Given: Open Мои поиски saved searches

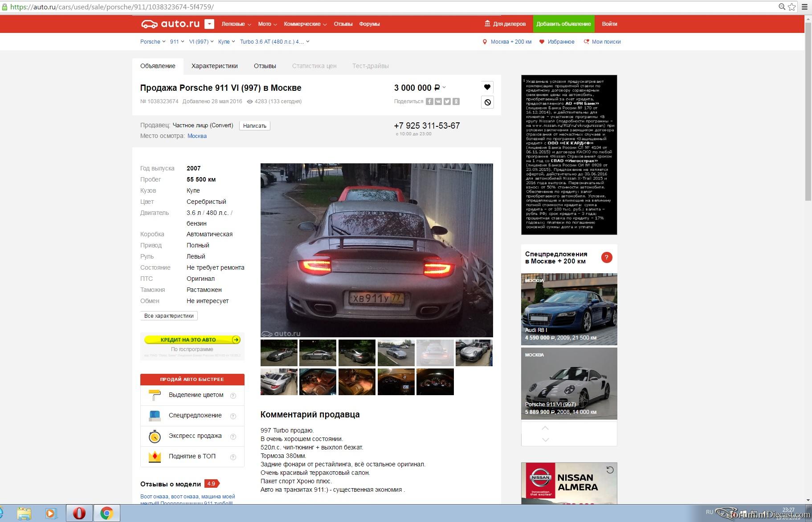Looking at the screenshot, I should click(x=602, y=42).
